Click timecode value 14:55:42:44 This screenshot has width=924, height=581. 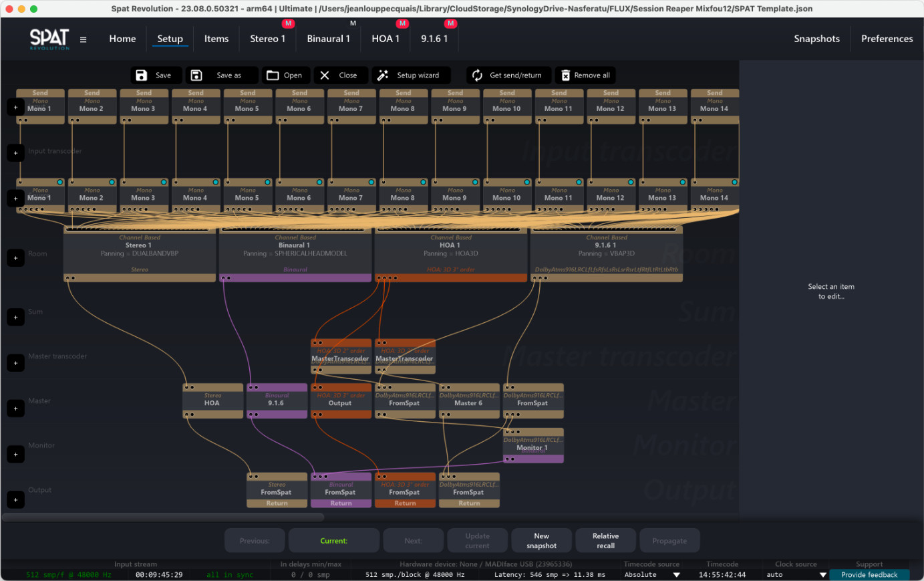[x=722, y=574]
